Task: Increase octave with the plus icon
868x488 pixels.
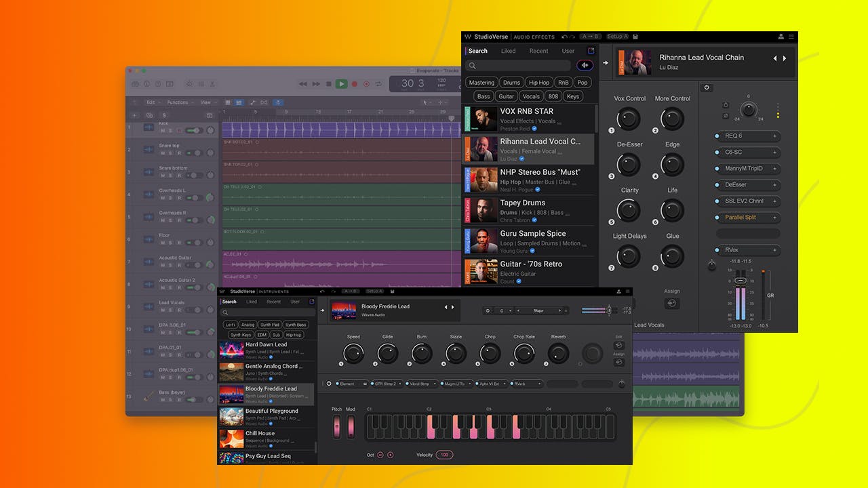Action: click(x=390, y=455)
